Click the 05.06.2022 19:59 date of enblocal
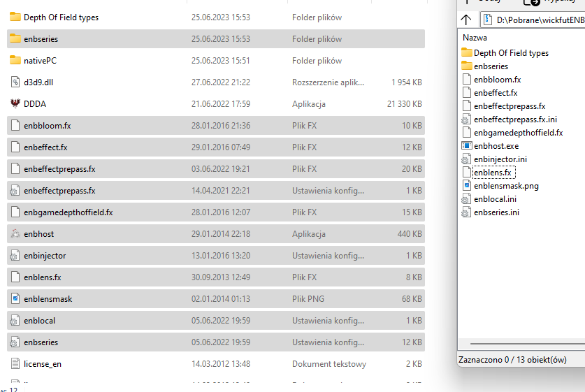 tap(221, 321)
